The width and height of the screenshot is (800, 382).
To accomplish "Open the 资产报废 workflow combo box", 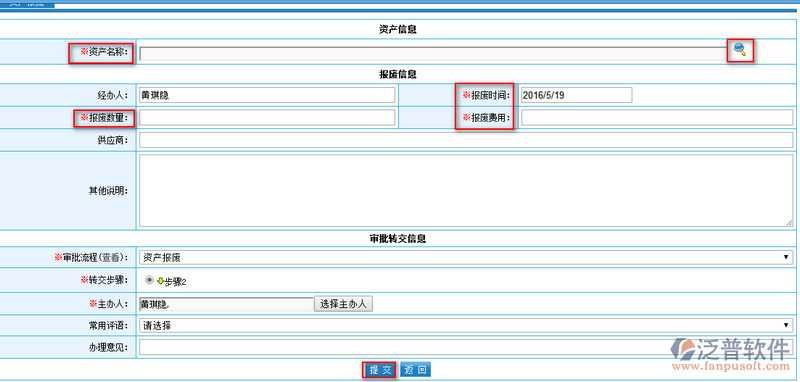I will 466,257.
